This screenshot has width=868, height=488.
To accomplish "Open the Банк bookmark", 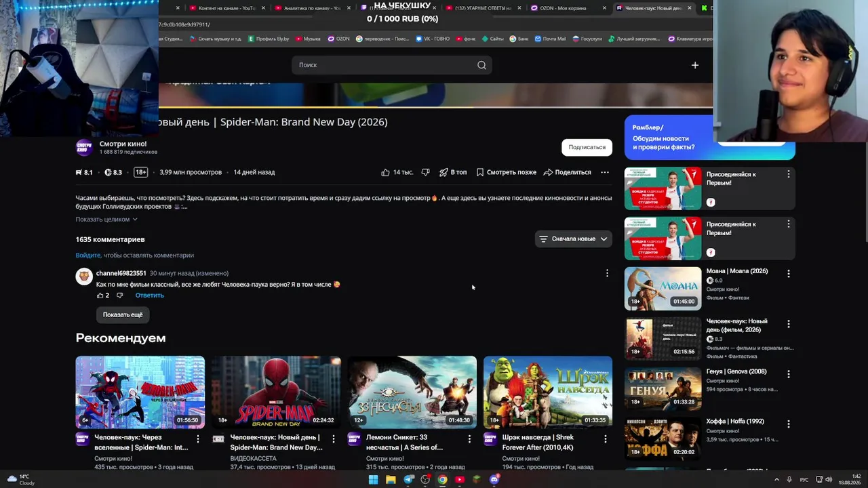I will (x=519, y=39).
